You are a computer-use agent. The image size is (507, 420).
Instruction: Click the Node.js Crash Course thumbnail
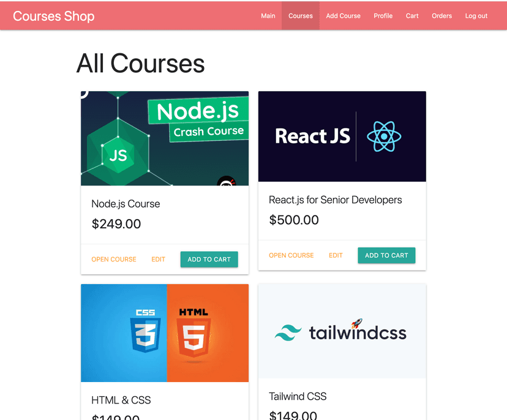(165, 138)
